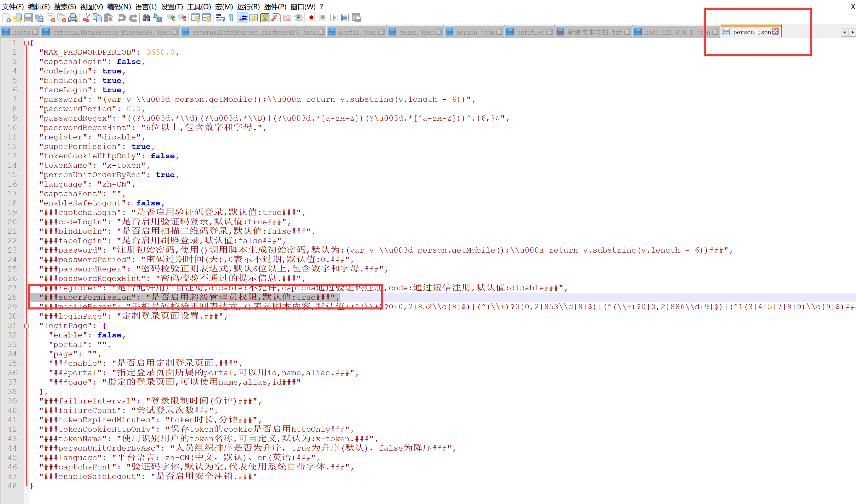Click the Print icon in toolbar
Screen dimensions: 856x504
point(73,18)
